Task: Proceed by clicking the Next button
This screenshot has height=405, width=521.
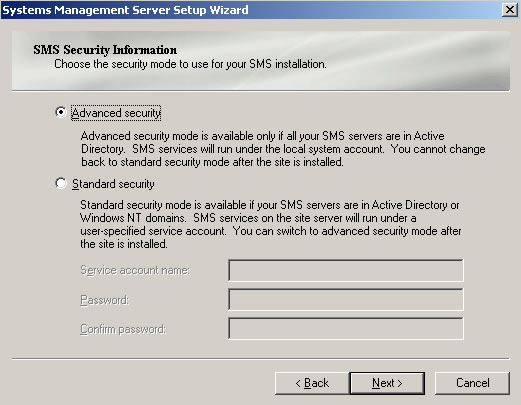Action: 387,383
